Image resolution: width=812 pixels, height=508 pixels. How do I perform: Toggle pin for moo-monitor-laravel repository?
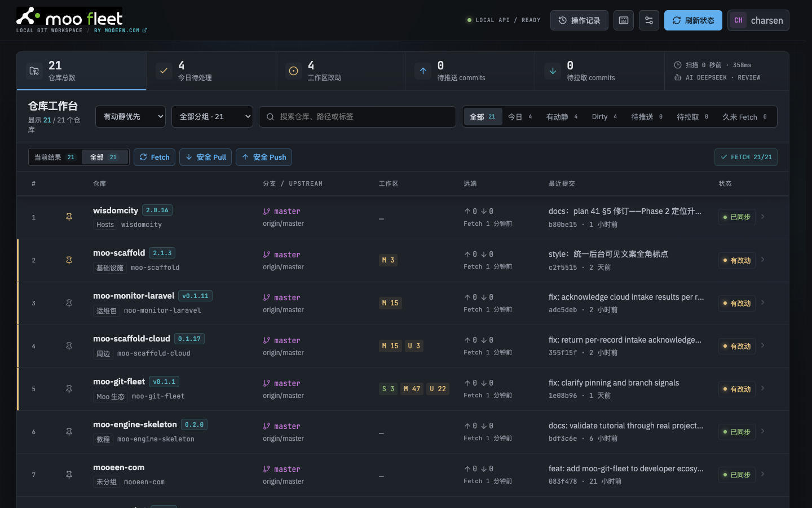click(x=69, y=303)
